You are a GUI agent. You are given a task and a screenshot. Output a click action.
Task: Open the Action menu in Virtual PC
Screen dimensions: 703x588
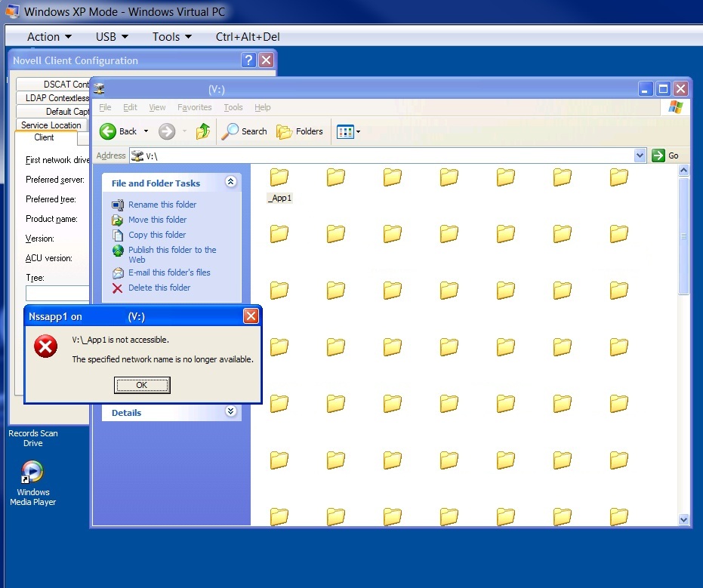coord(49,37)
